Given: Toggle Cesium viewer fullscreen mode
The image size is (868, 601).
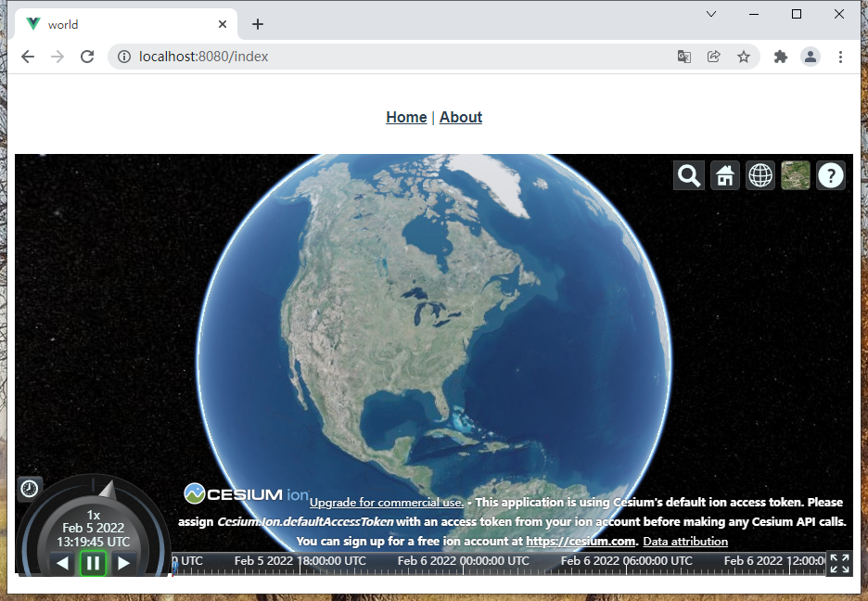Looking at the screenshot, I should coord(839,563).
